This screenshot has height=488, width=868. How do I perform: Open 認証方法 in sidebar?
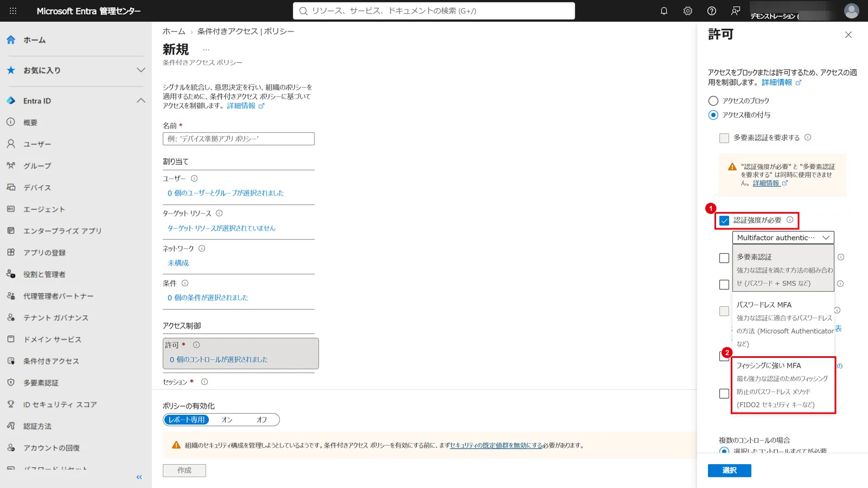tap(37, 426)
